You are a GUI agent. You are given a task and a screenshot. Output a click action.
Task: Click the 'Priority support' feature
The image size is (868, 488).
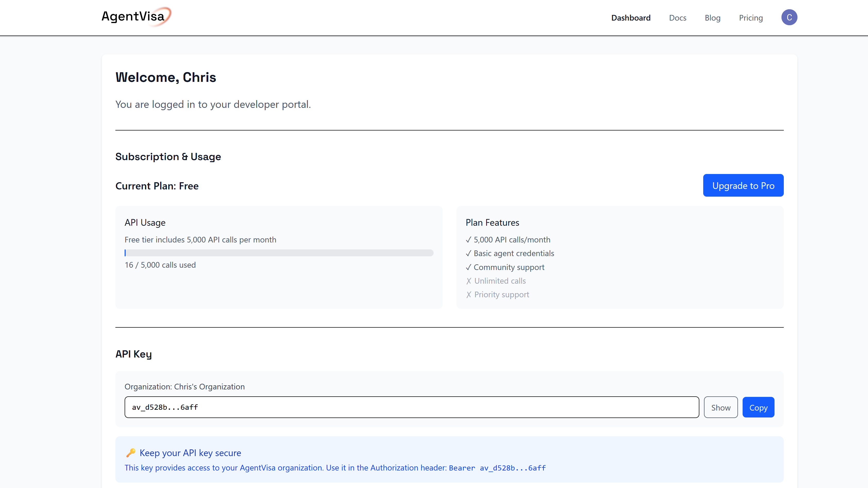(498, 295)
